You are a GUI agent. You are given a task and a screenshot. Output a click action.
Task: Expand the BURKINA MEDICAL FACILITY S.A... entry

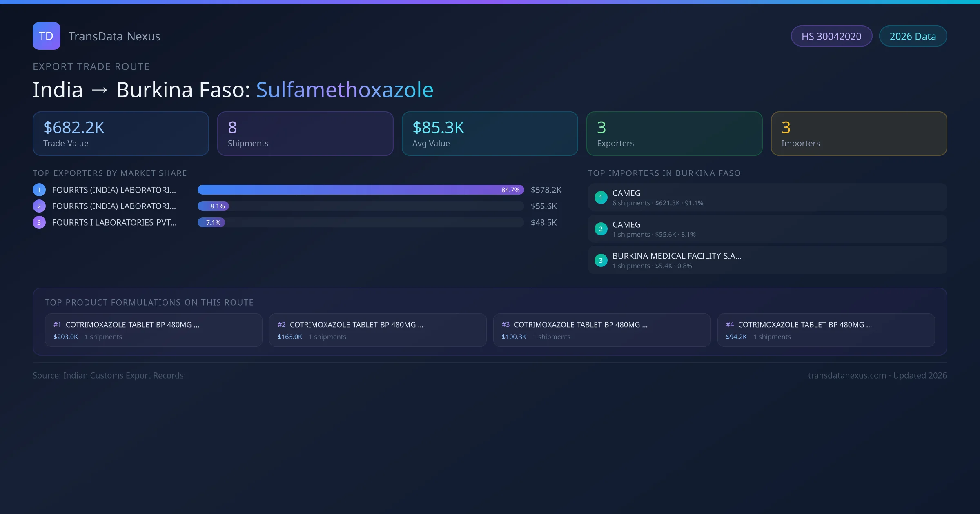pyautogui.click(x=677, y=256)
